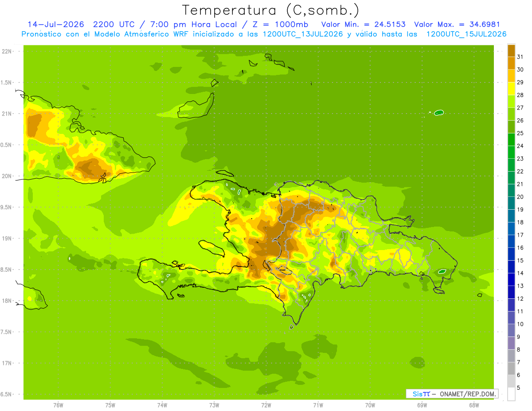Click the legend value '31'
532x411 pixels.
tap(520, 57)
